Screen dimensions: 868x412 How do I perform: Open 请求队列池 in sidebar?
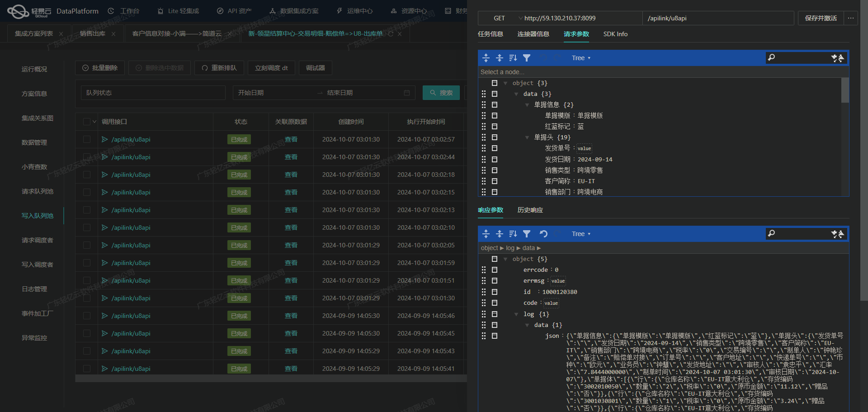click(38, 191)
